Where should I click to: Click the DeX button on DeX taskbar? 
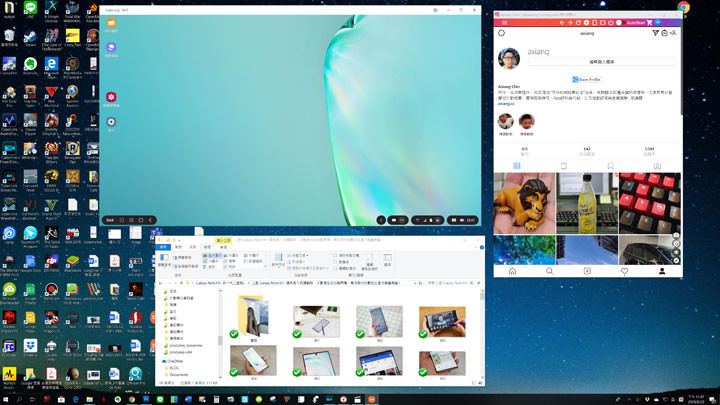(110, 220)
